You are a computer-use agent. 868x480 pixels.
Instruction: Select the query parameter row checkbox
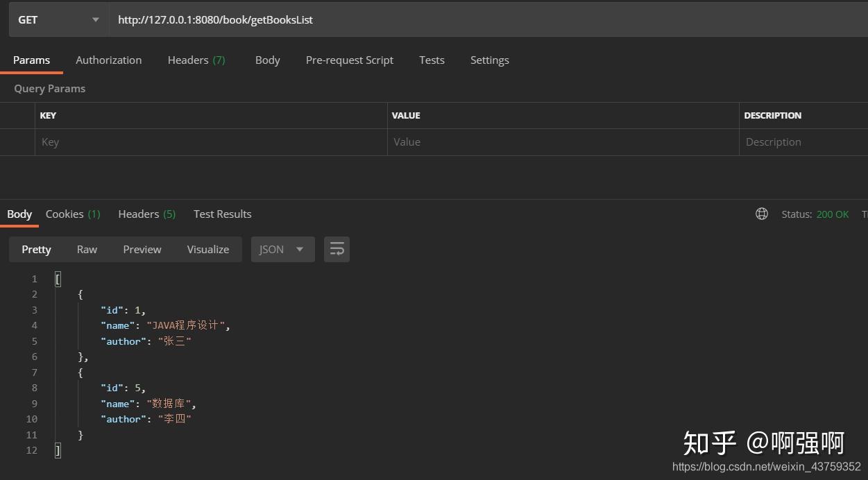[x=17, y=142]
